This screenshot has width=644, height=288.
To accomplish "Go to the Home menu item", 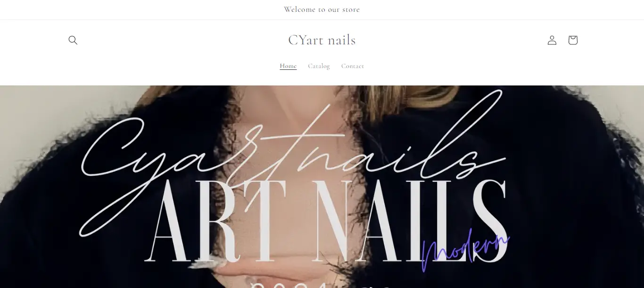I will click(x=288, y=66).
